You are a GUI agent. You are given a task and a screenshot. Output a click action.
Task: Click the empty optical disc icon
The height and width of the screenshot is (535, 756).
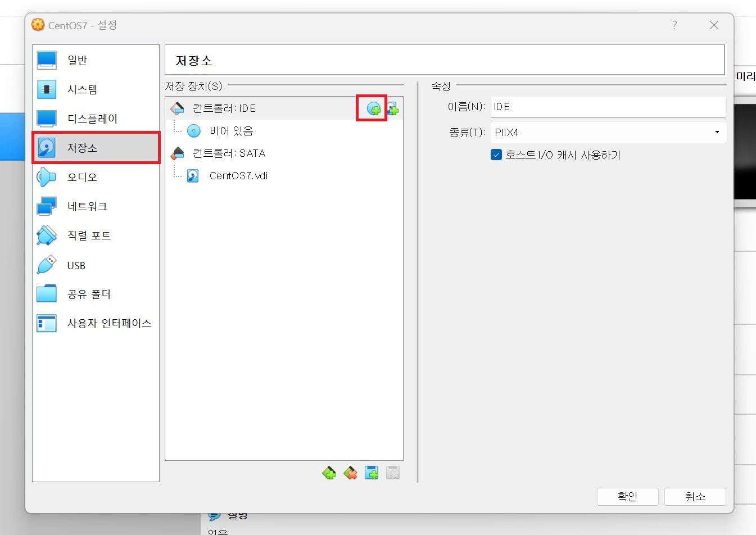click(193, 131)
